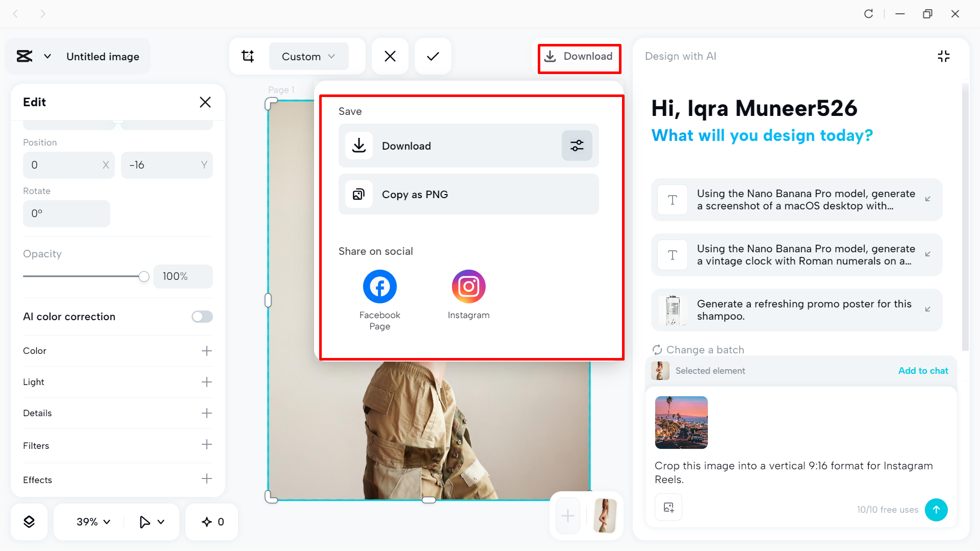The width and height of the screenshot is (980, 551).
Task: Expand the Effects section
Action: (206, 479)
